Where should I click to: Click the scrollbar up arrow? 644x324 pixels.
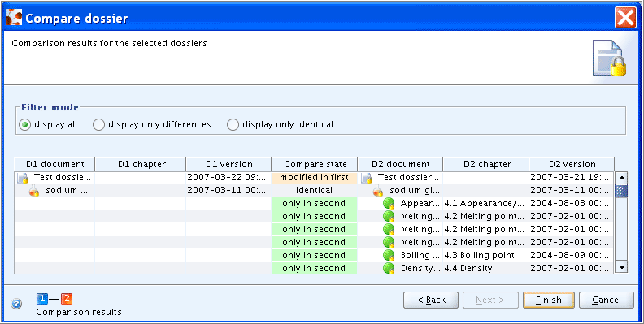(622, 178)
